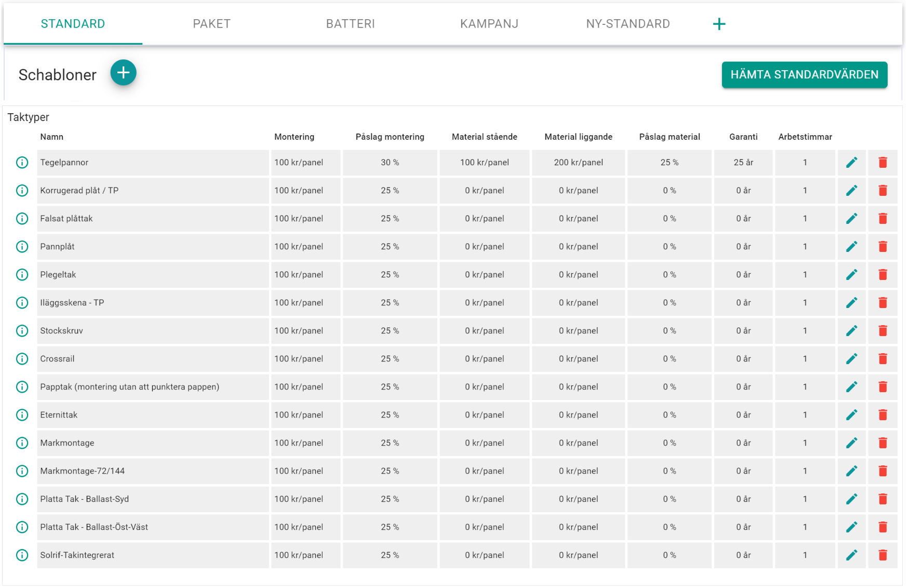This screenshot has height=588, width=909.
Task: Delete the Solrif-Takintegrerat row
Action: point(883,555)
